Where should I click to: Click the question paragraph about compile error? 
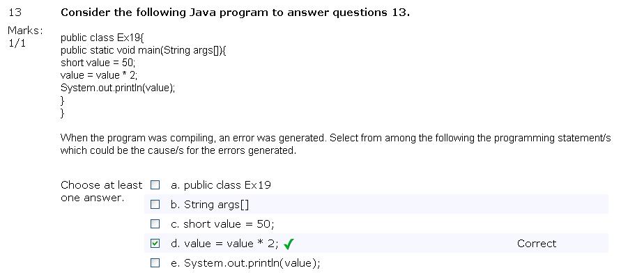click(335, 144)
